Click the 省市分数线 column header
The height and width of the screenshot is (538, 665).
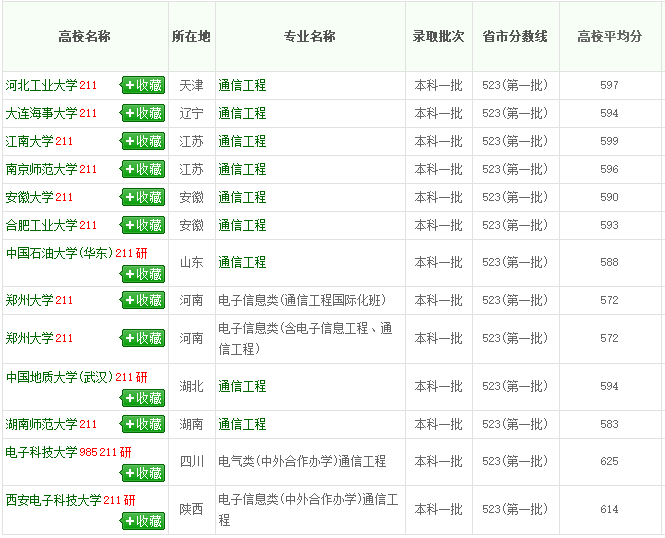click(515, 36)
